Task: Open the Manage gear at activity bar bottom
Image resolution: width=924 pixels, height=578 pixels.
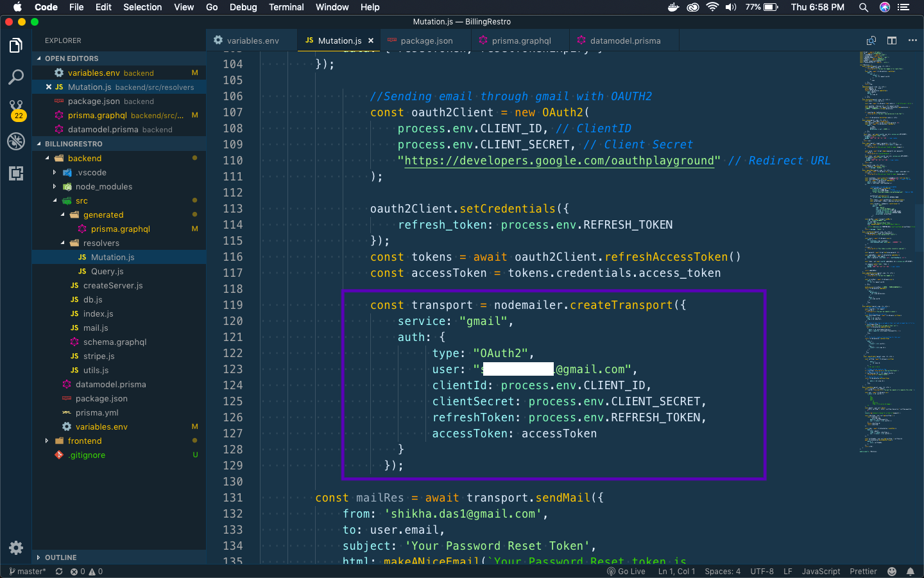Action: pyautogui.click(x=16, y=548)
